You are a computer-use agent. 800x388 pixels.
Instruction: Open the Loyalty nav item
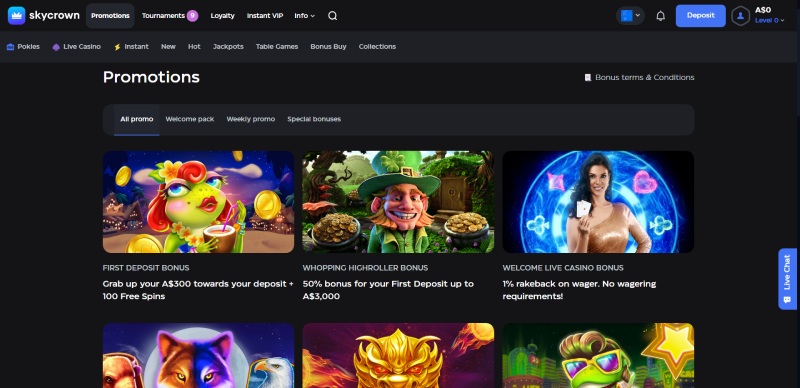[222, 16]
